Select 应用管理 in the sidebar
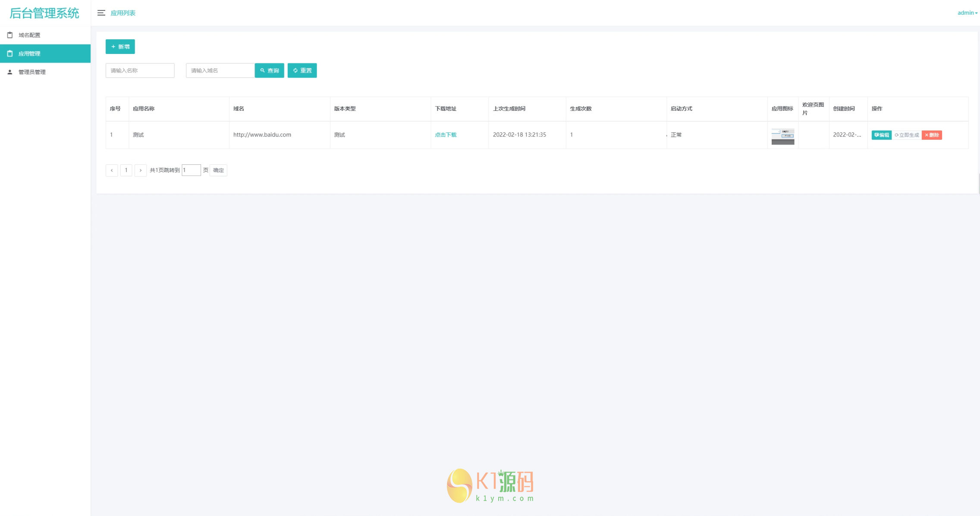The width and height of the screenshot is (980, 516). tap(29, 53)
